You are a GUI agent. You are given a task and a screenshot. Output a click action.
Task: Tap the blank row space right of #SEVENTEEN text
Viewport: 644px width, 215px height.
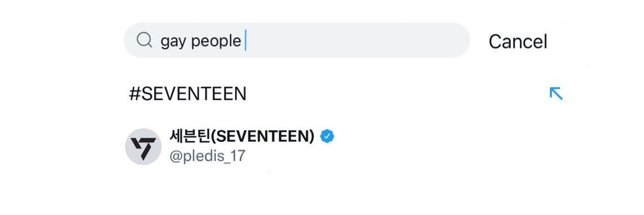pos(397,94)
